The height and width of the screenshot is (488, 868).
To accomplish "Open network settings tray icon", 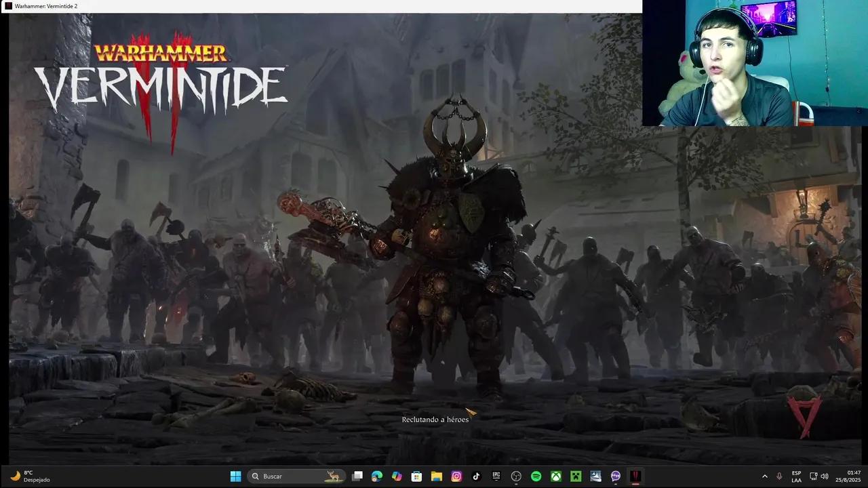I will (x=814, y=476).
